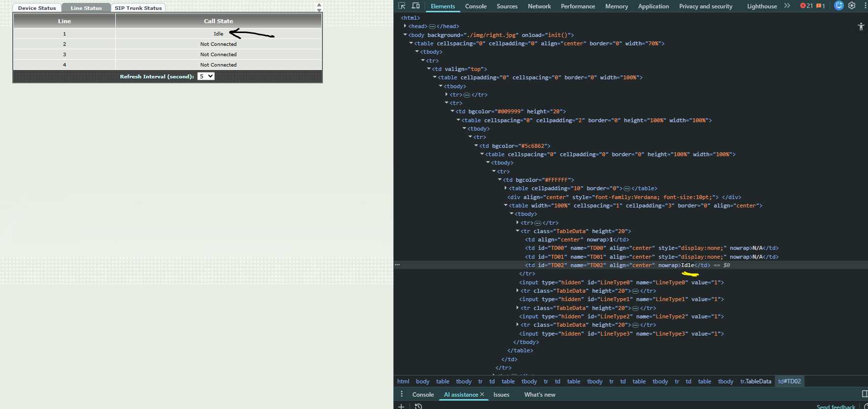Click the html breadcrumb

click(x=403, y=381)
